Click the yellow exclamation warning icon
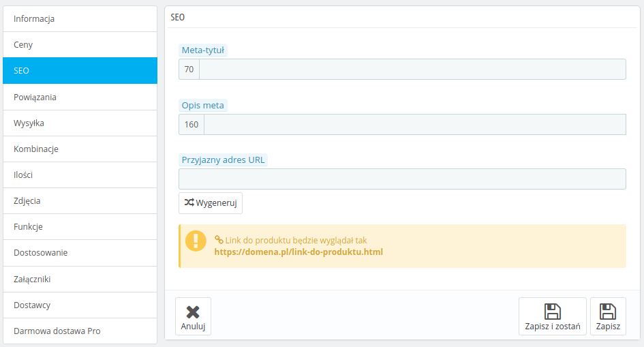 pyautogui.click(x=196, y=241)
